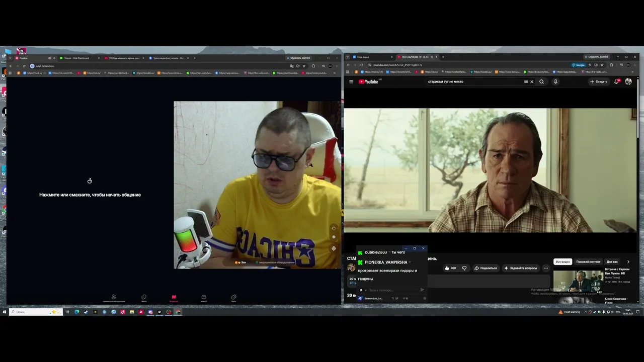Click the YouTube address bar URL
Screen dimensions: 644x362
pos(397,65)
